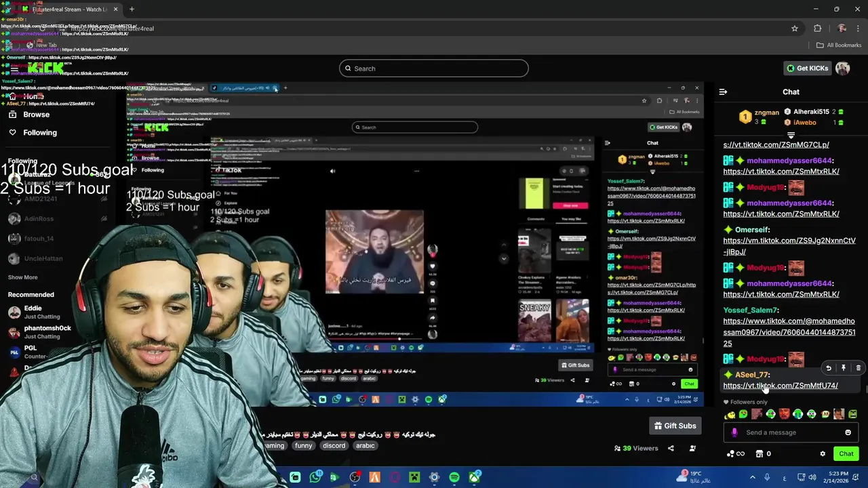Open All Bookmarks folder
868x488 pixels.
(839, 45)
